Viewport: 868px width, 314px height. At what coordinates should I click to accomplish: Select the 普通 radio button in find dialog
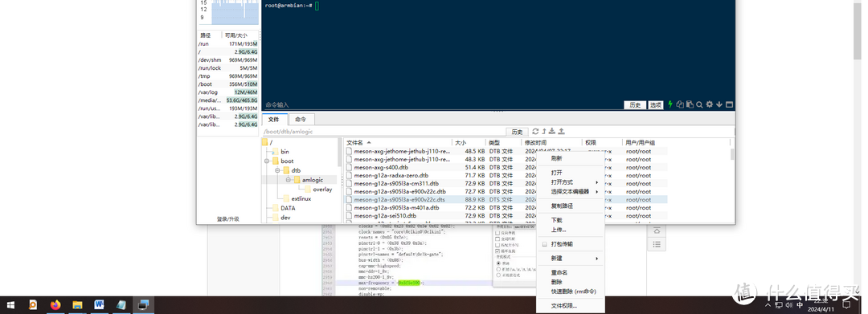point(498,263)
